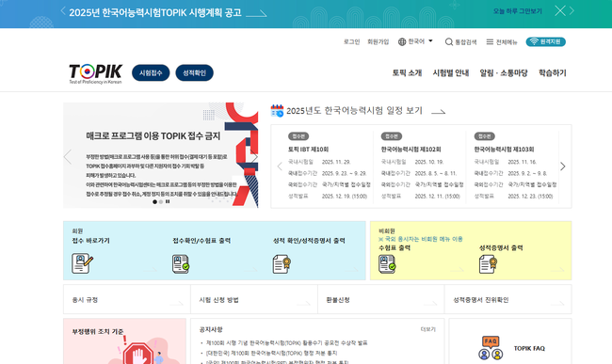
Task: Click the 접수확인/수험표 출력 member icon
Action: (181, 264)
